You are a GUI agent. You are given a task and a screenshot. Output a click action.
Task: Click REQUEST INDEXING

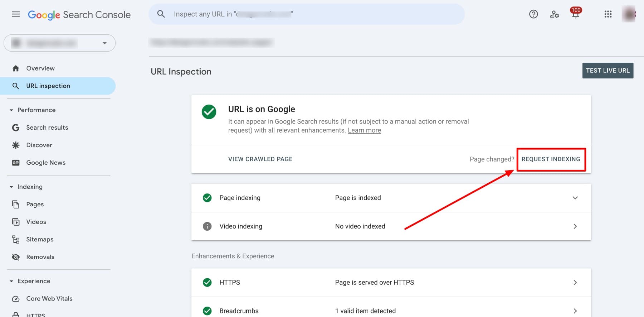(551, 159)
